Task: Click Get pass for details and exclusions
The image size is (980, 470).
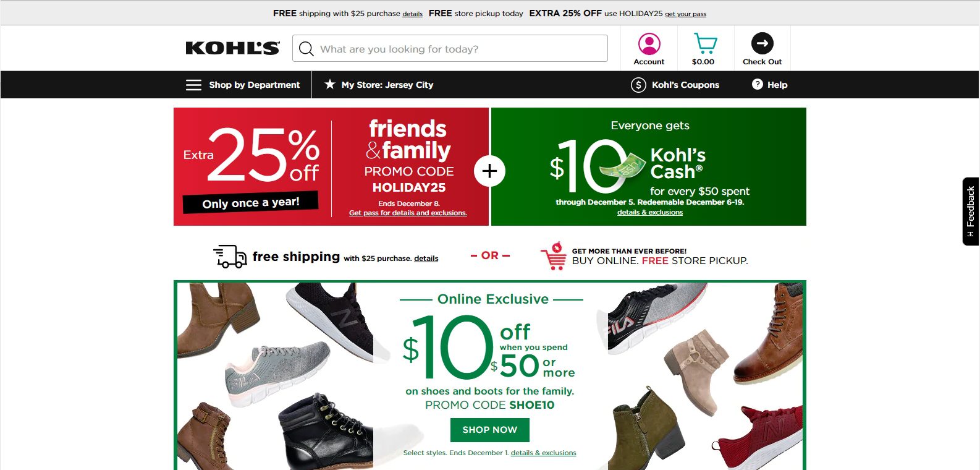Action: point(408,213)
